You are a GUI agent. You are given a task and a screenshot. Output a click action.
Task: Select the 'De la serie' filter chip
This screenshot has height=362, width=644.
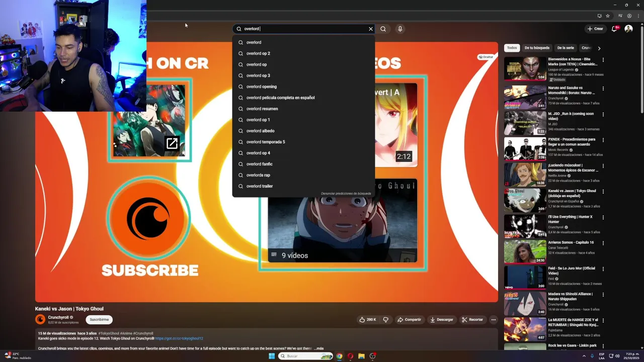pos(566,48)
